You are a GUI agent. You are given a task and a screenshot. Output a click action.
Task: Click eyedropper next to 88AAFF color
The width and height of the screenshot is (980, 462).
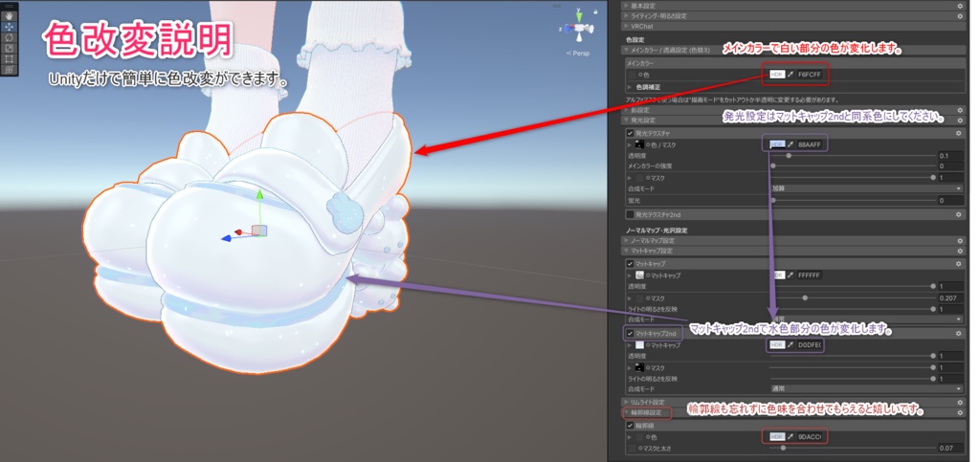791,144
